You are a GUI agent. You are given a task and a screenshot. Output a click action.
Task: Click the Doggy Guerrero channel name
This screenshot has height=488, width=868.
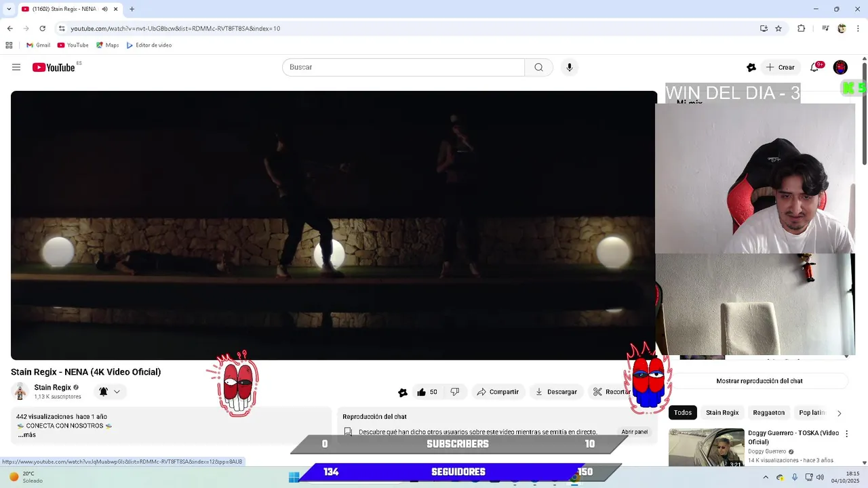(x=767, y=451)
